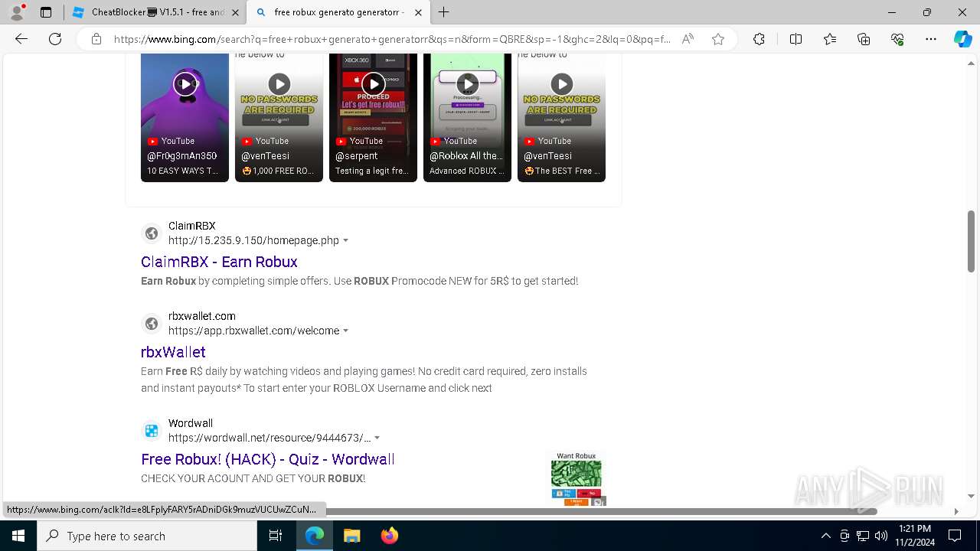Click the Wordwall site favicon
Viewport: 980px width, 551px height.
point(152,431)
